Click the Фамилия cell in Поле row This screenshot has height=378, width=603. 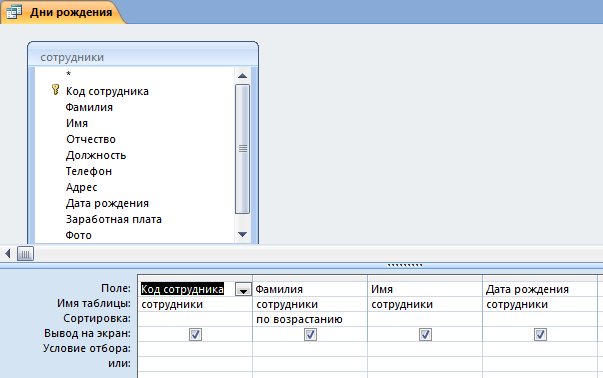[x=310, y=289]
